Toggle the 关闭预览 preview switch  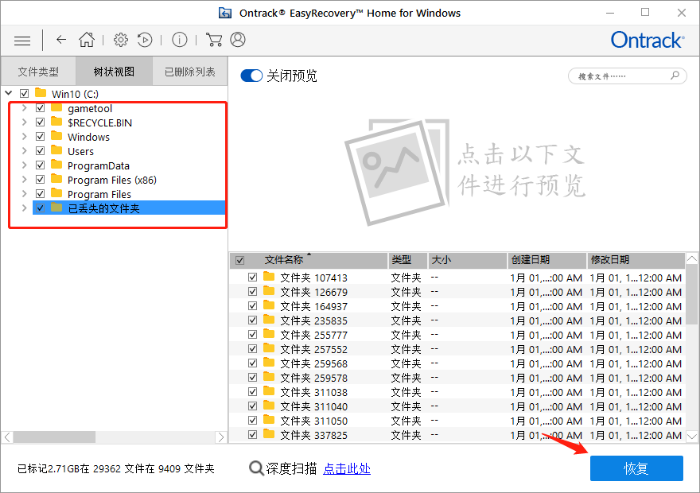click(x=251, y=75)
